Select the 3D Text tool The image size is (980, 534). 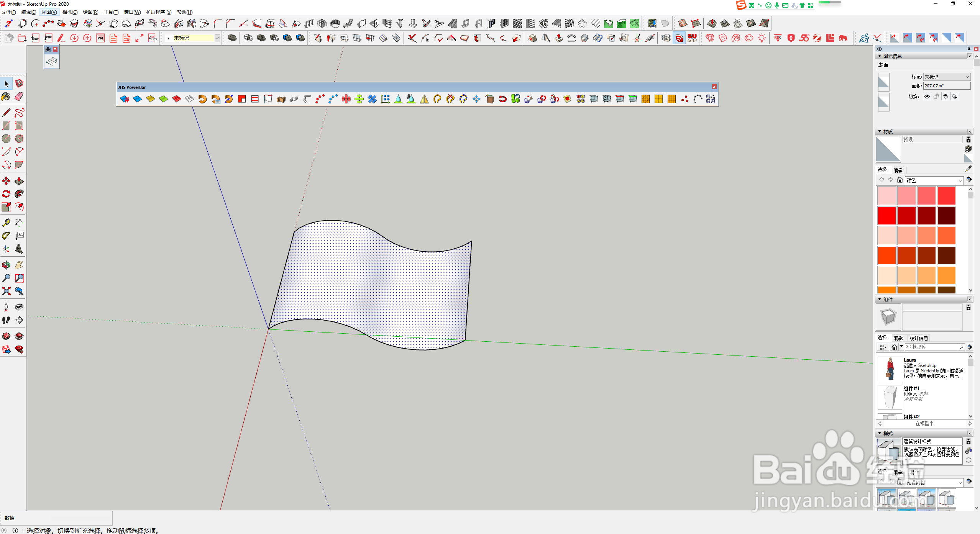click(x=19, y=249)
